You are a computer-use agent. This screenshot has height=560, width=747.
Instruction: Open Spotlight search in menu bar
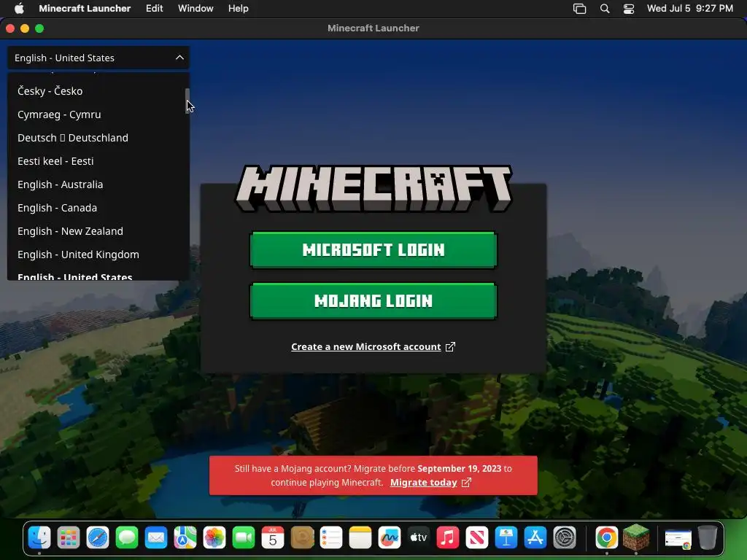pos(605,8)
